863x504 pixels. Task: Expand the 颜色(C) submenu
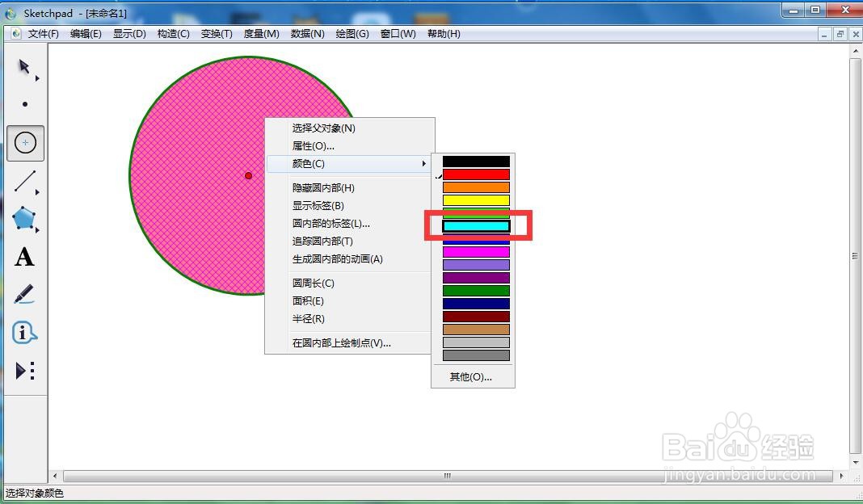click(x=350, y=163)
